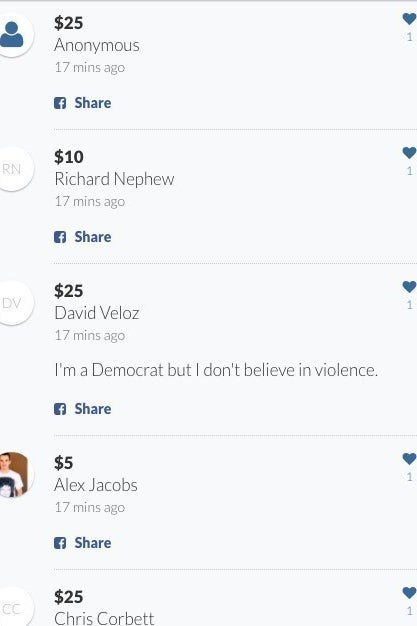This screenshot has height=626, width=417.
Task: Click the Anonymous donor avatar icon
Action: tap(12, 35)
